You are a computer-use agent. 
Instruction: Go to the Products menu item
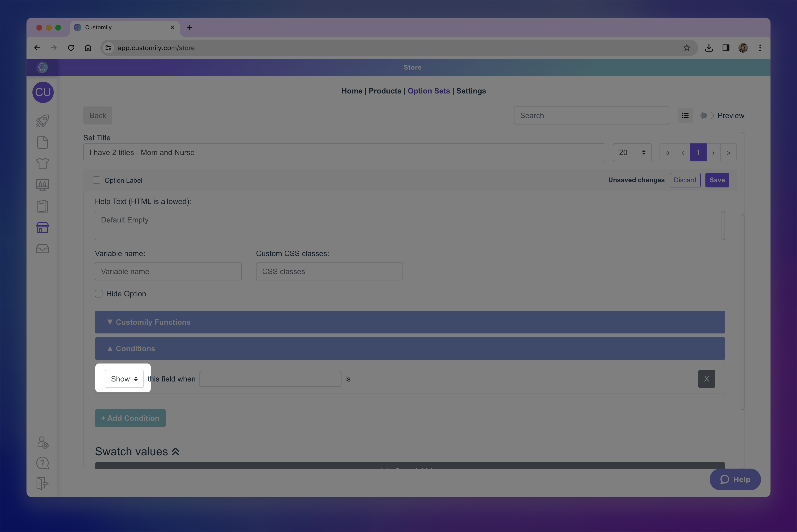385,91
